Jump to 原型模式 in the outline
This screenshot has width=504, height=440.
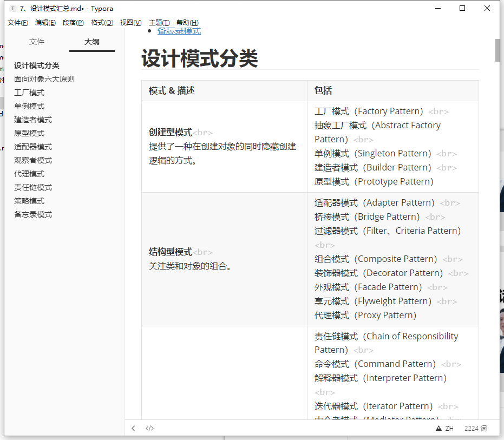[x=29, y=133]
